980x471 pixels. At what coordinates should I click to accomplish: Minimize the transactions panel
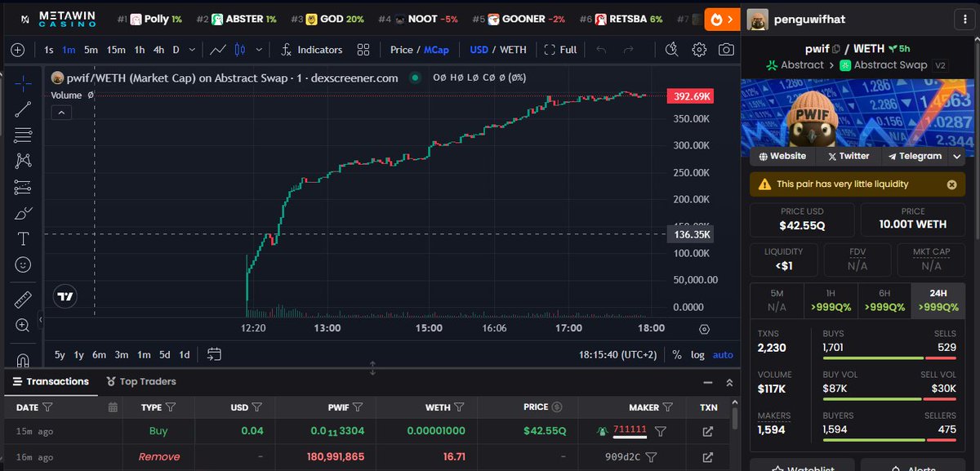tap(707, 382)
